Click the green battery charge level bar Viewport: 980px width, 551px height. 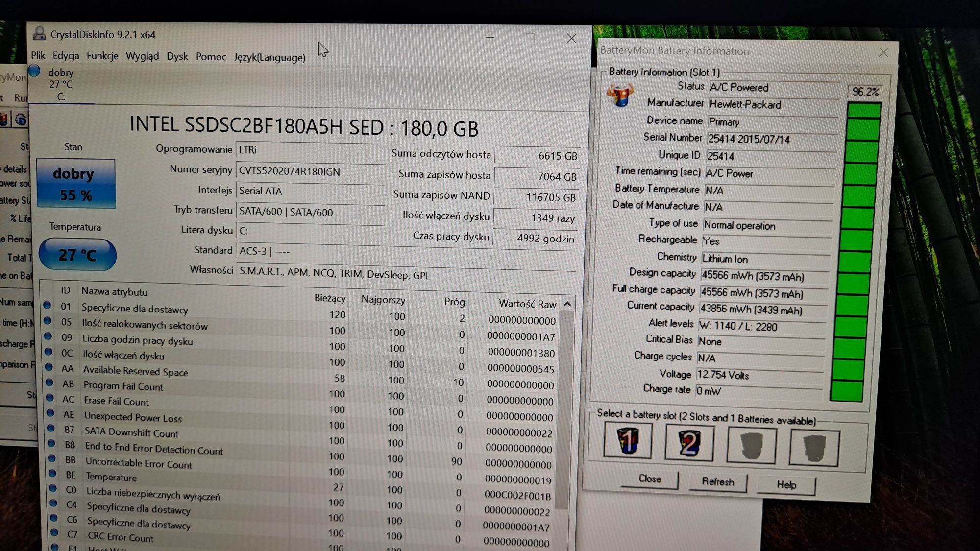point(855,251)
